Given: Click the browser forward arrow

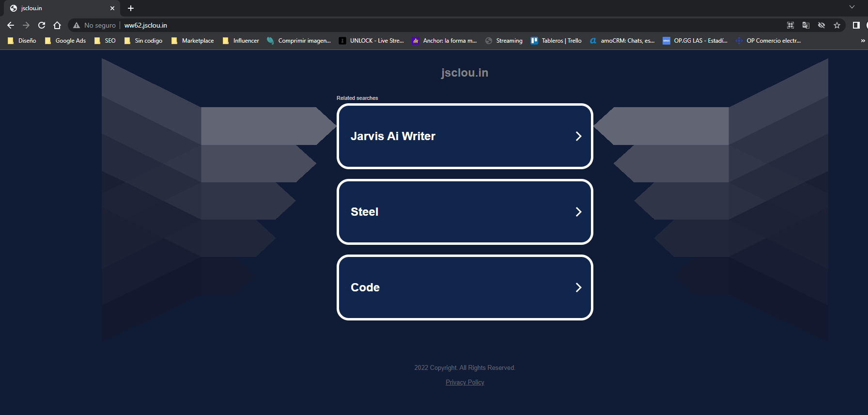Looking at the screenshot, I should tap(26, 25).
